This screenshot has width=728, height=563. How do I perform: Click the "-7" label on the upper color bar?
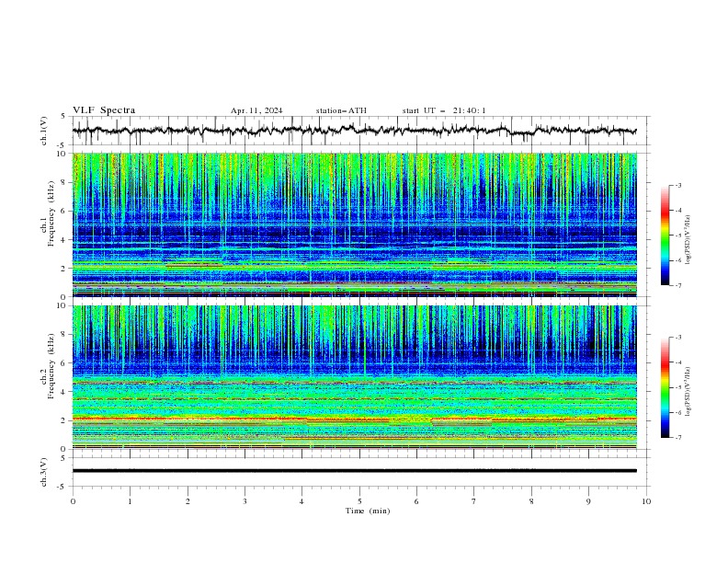coord(677,285)
